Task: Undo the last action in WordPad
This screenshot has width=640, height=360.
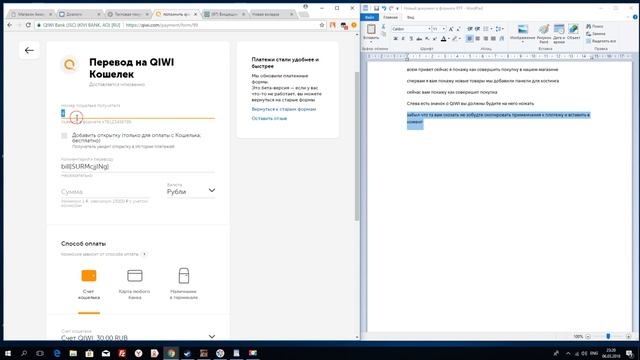Action: (x=384, y=8)
